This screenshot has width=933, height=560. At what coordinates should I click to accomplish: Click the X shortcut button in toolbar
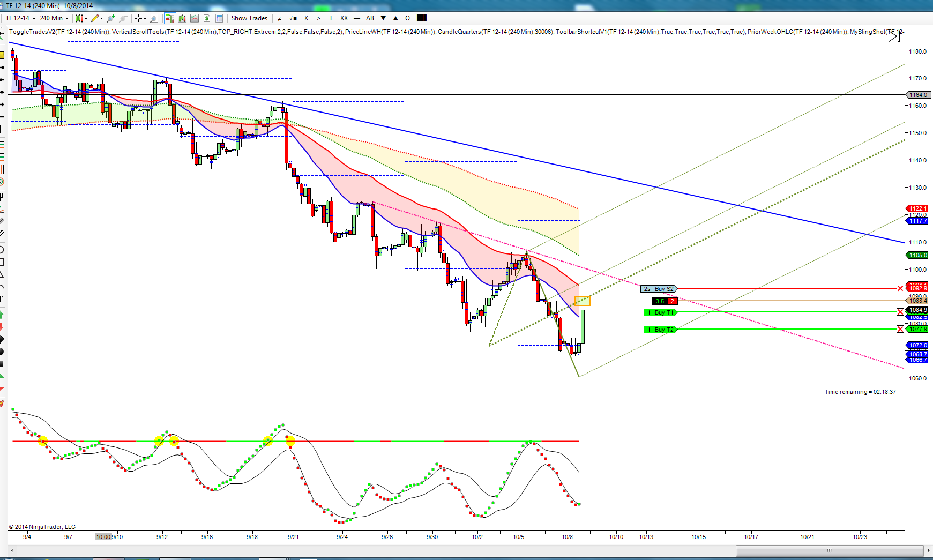coord(306,18)
